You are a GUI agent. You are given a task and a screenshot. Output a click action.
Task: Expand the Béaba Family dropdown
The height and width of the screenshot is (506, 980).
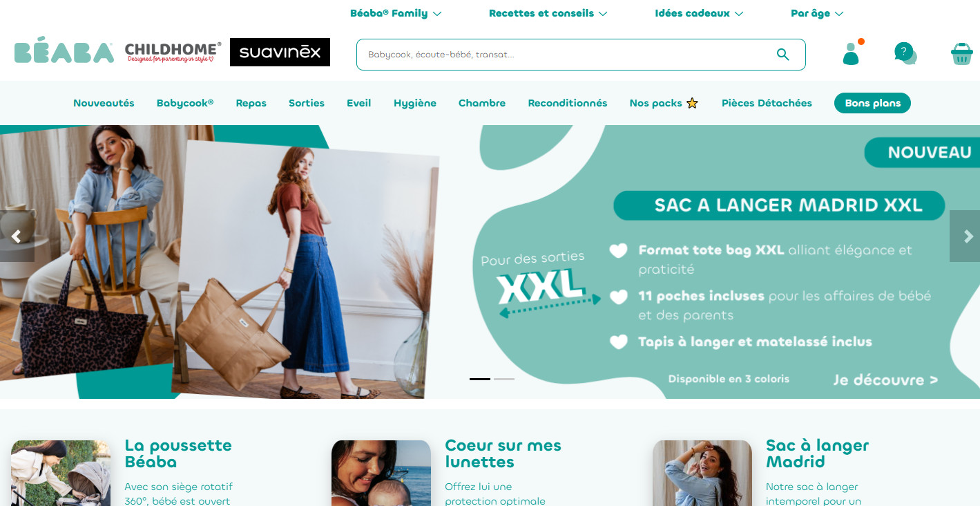pyautogui.click(x=396, y=13)
